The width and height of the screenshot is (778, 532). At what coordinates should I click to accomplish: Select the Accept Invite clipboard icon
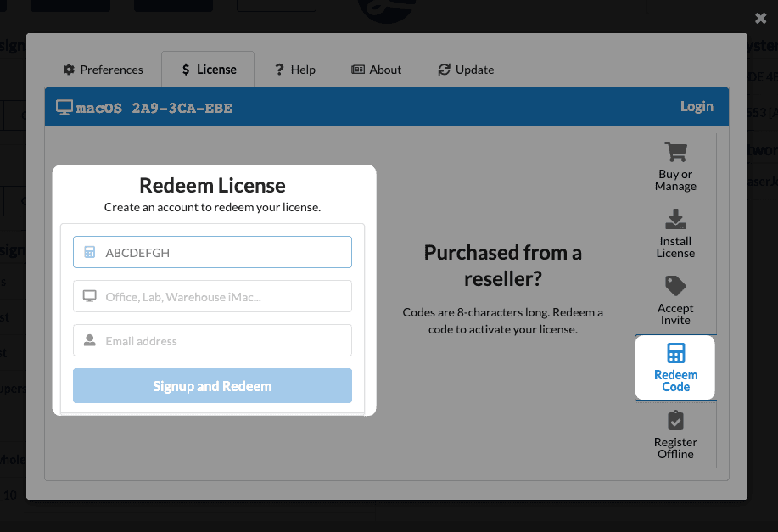[x=675, y=284]
